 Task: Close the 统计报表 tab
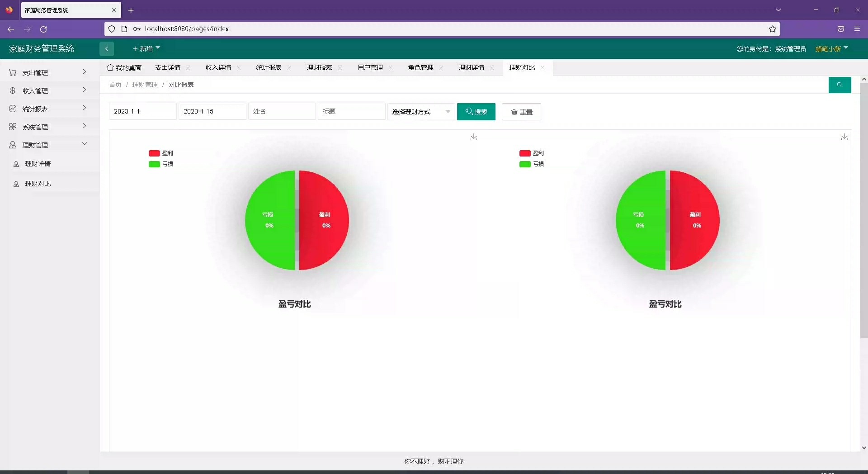point(289,68)
